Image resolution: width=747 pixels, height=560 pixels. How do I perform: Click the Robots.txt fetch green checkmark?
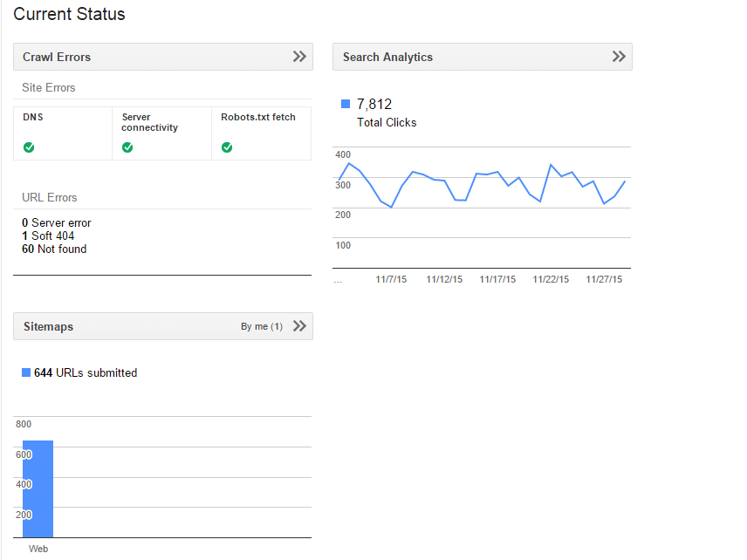[227, 147]
